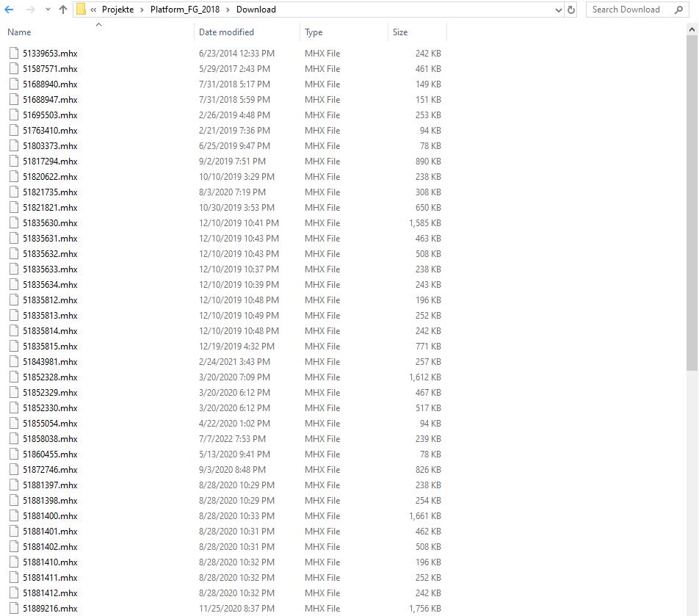Select the file name 51852328.mhx
This screenshot has width=699, height=616.
[x=50, y=377]
